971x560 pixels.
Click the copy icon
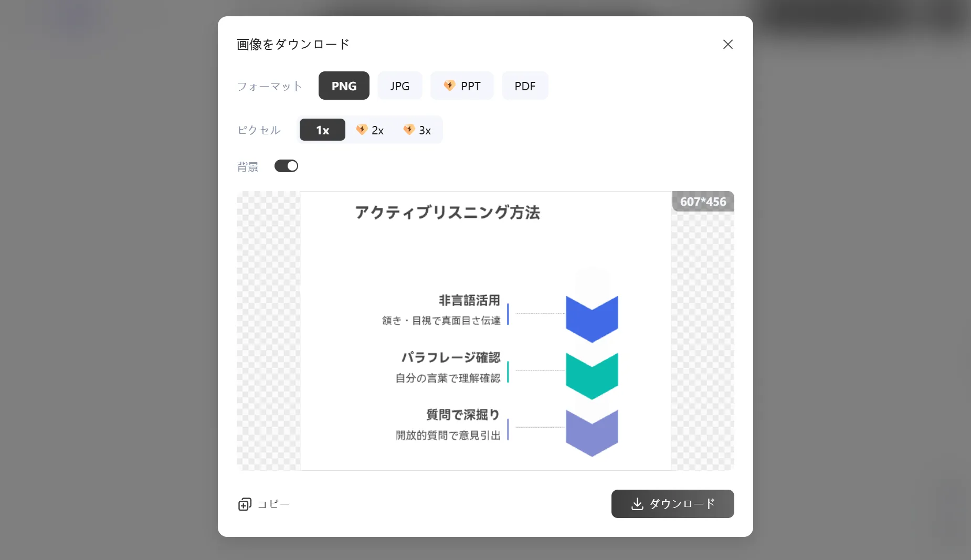(x=245, y=504)
